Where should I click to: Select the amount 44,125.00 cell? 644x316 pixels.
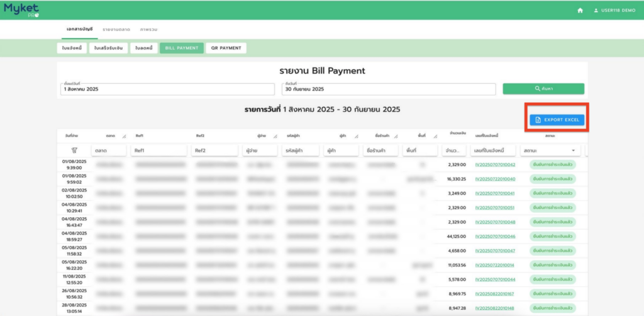coord(457,236)
